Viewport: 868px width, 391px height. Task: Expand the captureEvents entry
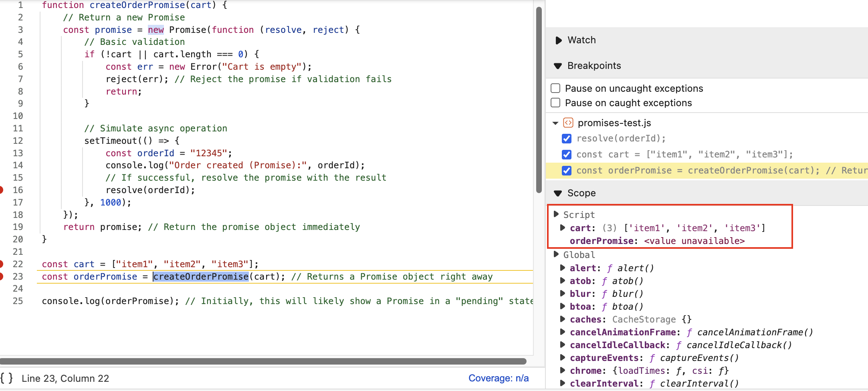563,357
